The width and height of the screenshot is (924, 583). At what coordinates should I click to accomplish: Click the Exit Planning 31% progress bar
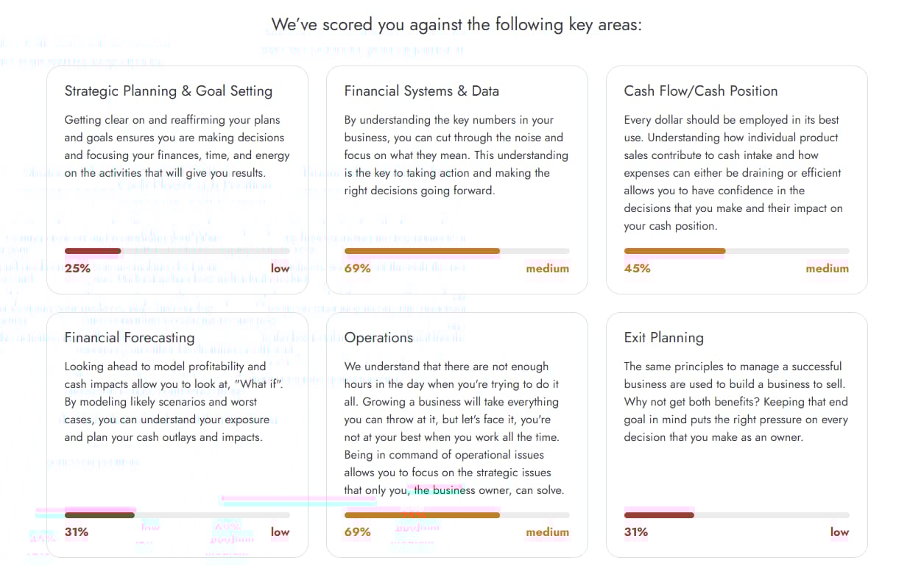(736, 515)
